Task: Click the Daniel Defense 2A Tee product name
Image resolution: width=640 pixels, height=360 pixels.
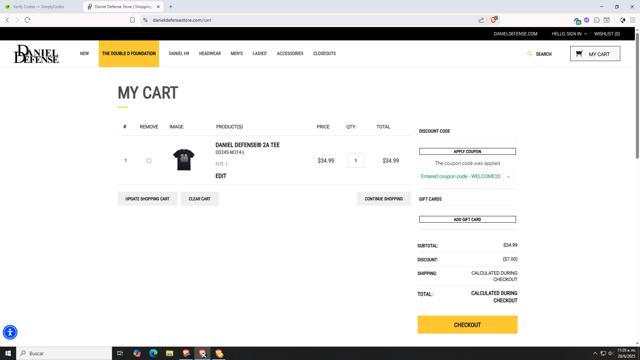Action: (248, 145)
